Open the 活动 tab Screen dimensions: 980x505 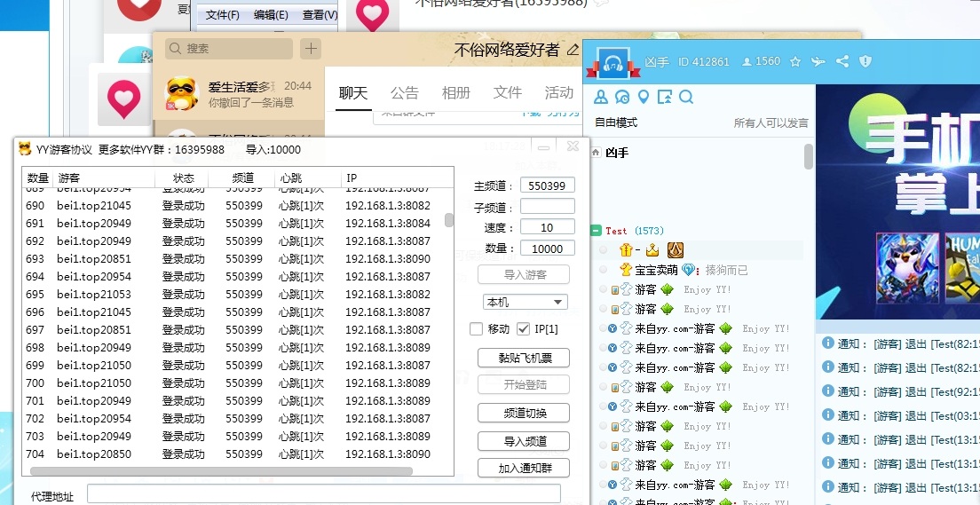pyautogui.click(x=558, y=92)
